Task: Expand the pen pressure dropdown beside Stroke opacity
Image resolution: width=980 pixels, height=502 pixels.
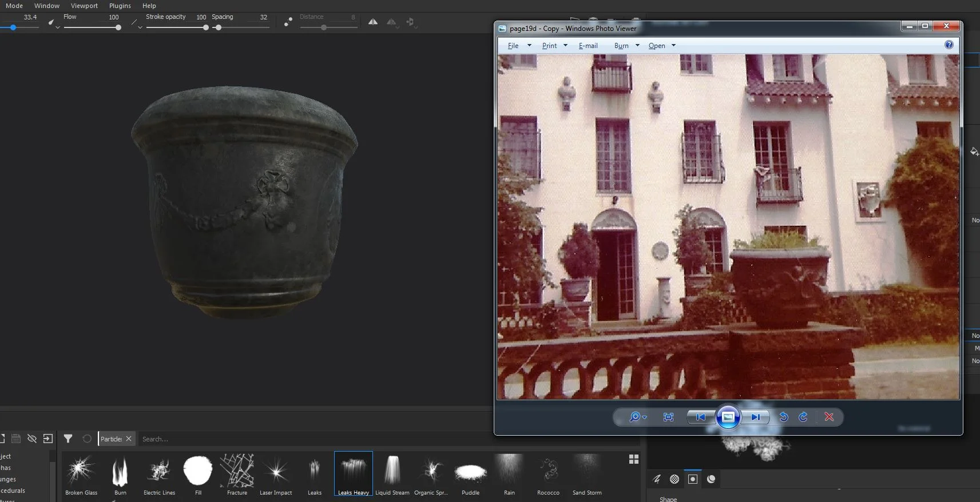Action: (x=140, y=27)
